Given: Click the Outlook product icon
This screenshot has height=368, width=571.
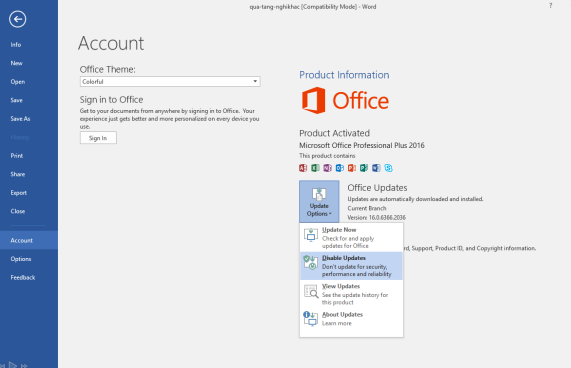Looking at the screenshot, I should (x=340, y=168).
